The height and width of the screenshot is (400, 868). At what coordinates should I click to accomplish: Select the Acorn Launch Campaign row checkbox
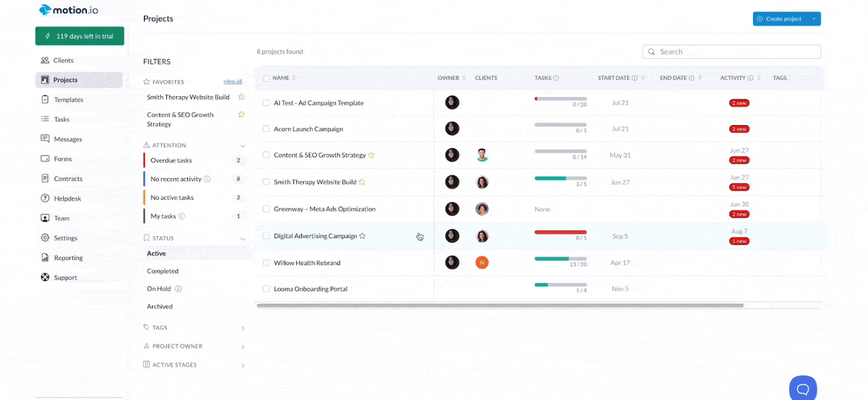[x=266, y=129]
